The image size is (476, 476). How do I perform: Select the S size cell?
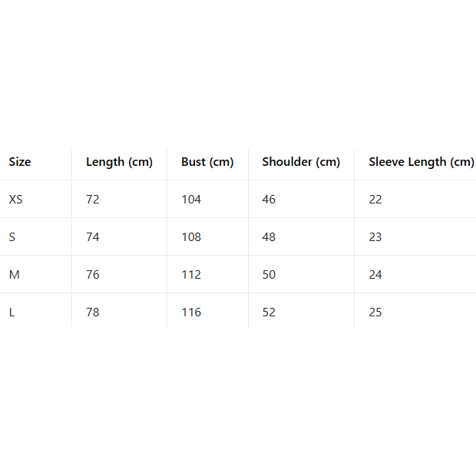[x=12, y=237]
